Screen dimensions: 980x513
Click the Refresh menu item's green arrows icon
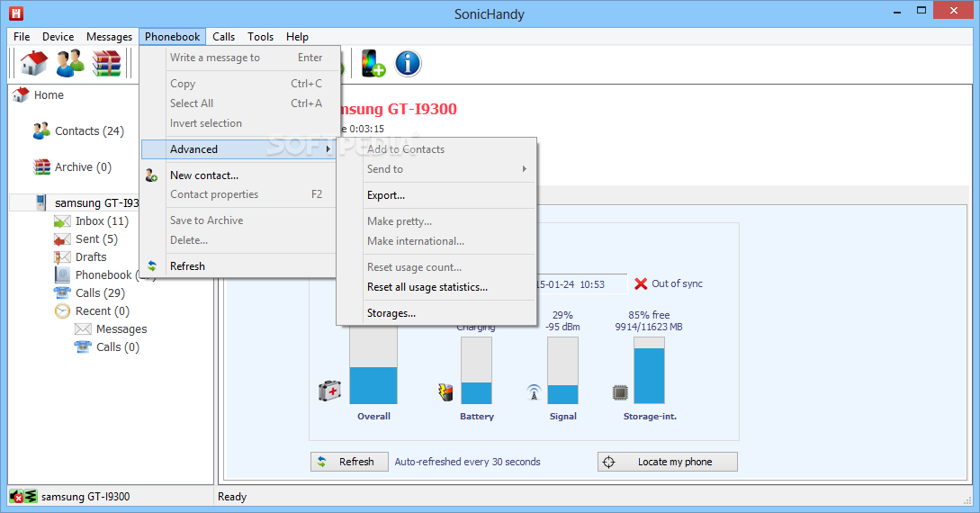pos(152,266)
